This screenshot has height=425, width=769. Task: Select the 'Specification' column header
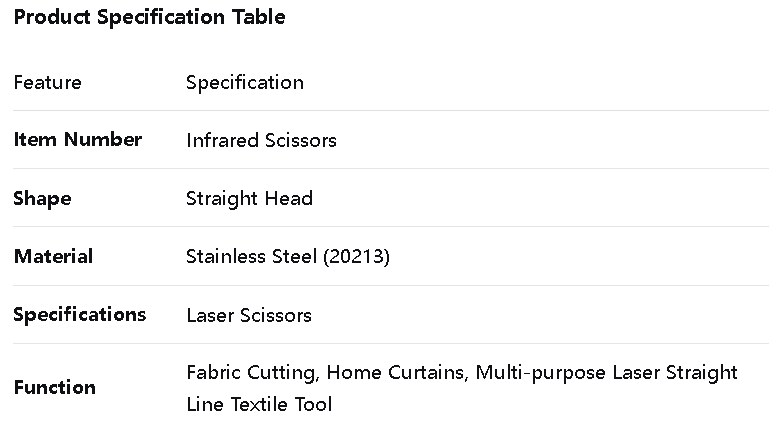[x=244, y=82]
